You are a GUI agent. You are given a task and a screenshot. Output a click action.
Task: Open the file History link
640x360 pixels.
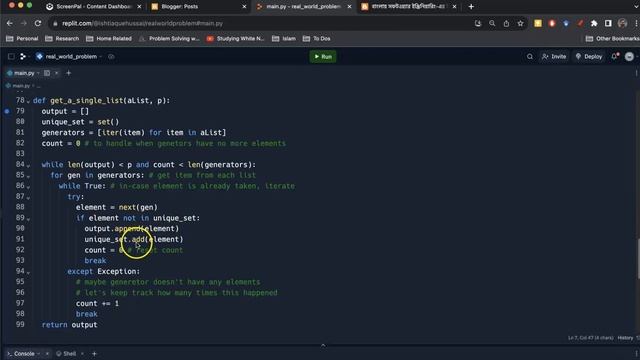[x=625, y=338]
